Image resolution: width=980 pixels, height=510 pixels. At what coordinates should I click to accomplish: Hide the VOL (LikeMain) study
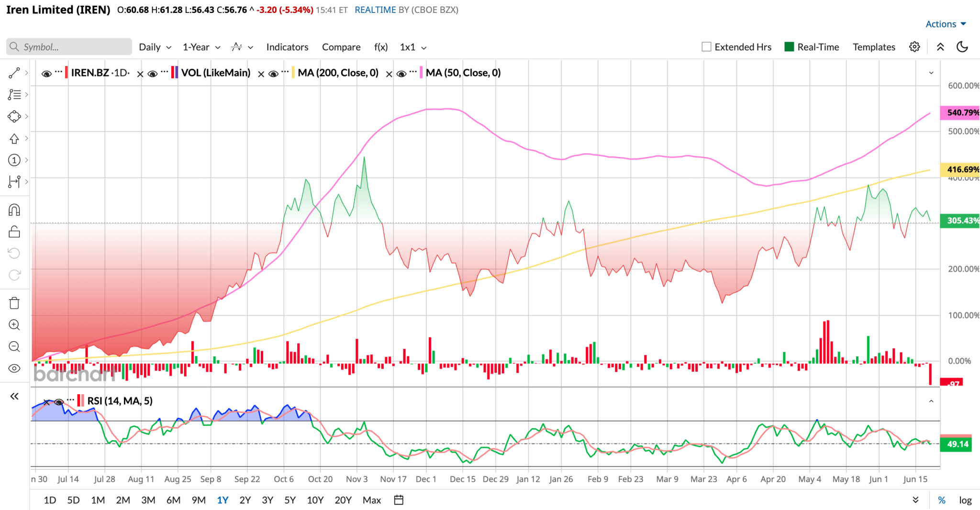point(152,74)
